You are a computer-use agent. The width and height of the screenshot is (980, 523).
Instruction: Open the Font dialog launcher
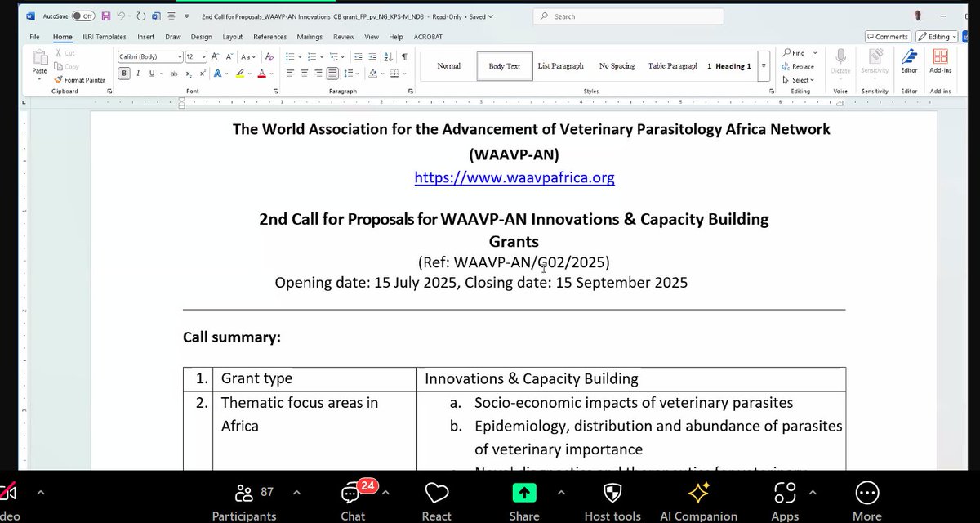(x=275, y=91)
